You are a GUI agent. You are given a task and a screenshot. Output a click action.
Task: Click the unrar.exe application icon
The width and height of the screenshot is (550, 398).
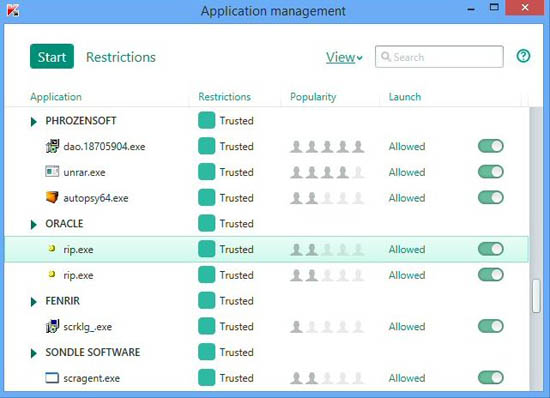coord(52,172)
